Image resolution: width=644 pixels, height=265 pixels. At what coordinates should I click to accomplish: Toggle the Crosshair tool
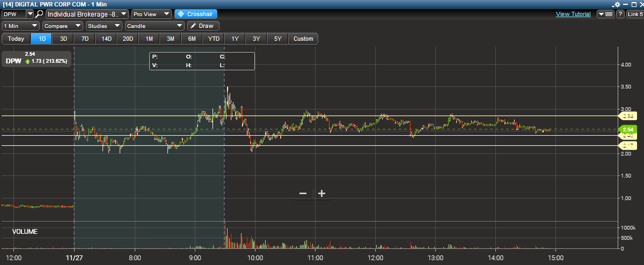click(196, 14)
